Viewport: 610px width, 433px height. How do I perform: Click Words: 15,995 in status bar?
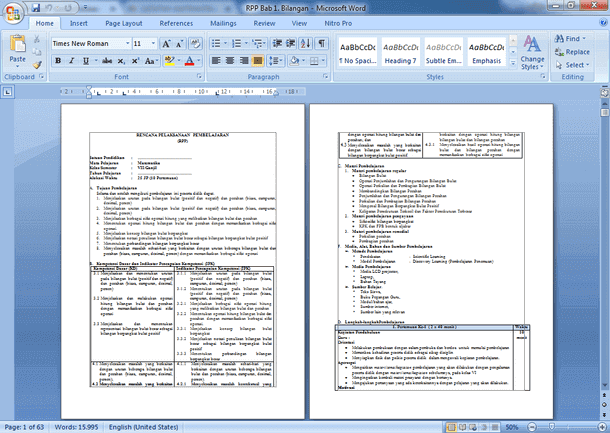[x=76, y=427]
